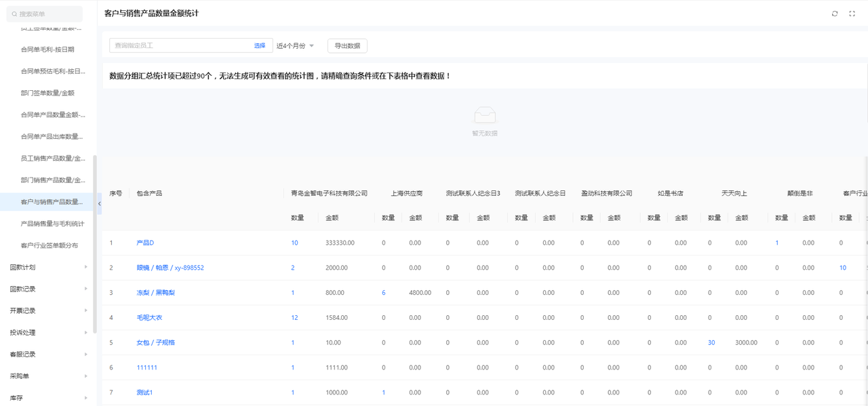Toggle fullscreen with the expand icon
868x406 pixels.
click(852, 14)
